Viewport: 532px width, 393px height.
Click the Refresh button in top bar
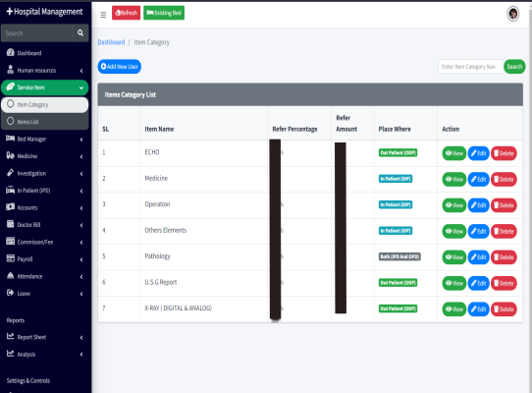126,13
